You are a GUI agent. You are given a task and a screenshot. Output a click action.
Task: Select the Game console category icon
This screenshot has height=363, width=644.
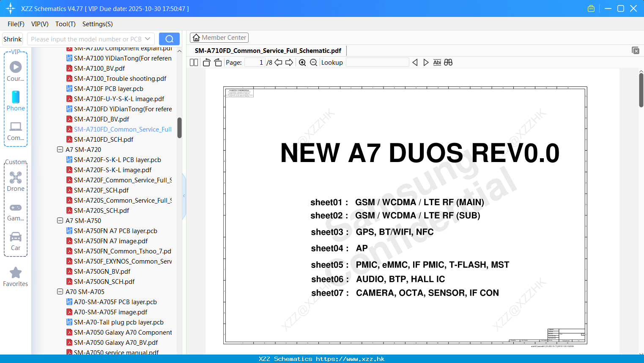tap(16, 212)
